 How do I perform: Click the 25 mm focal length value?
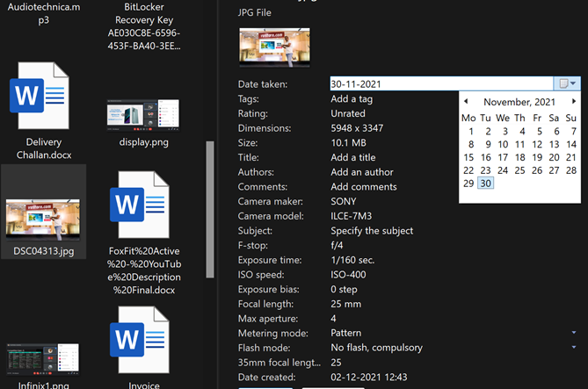point(345,304)
